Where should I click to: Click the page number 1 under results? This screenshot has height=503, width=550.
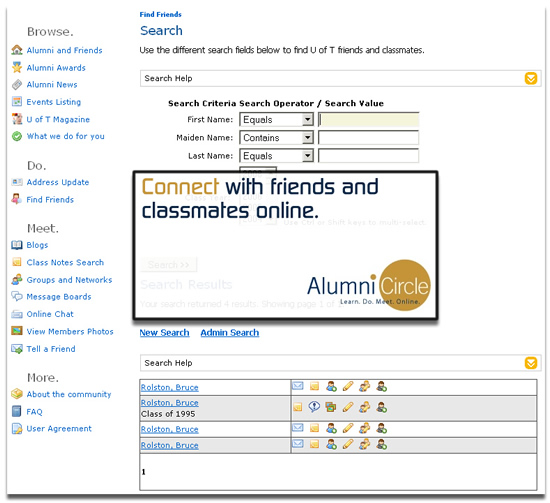click(x=143, y=472)
